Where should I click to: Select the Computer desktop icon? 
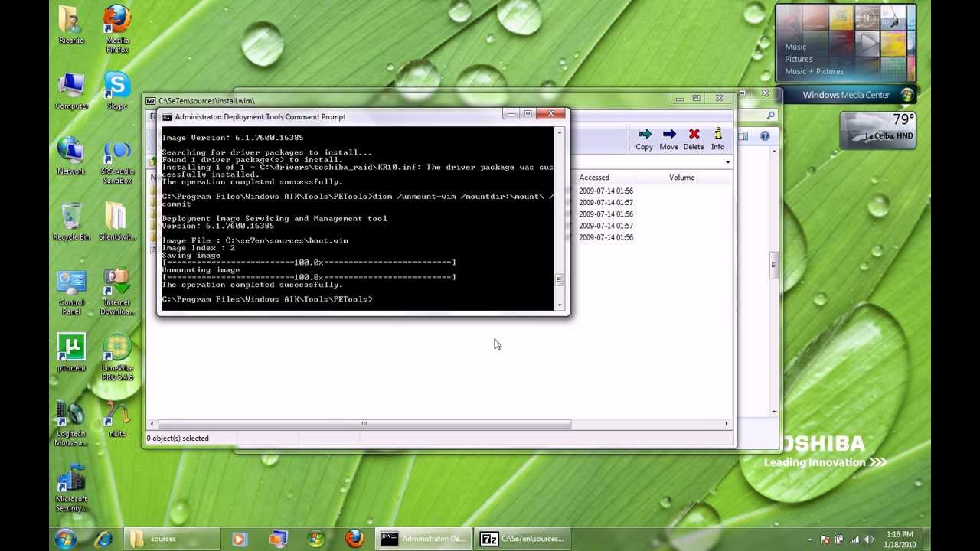coord(71,90)
